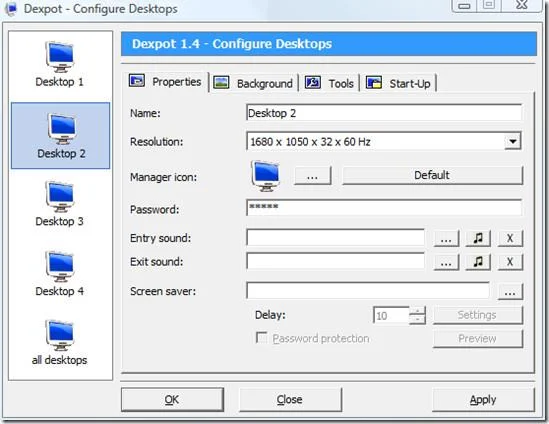This screenshot has height=424, width=549.
Task: Click the Manager icon monitor preview
Action: (x=266, y=176)
